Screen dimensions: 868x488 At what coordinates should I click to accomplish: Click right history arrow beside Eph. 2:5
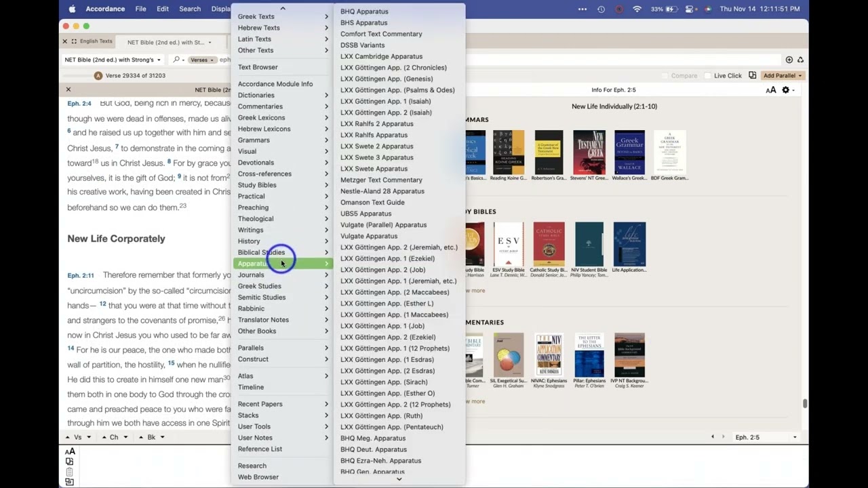725,437
